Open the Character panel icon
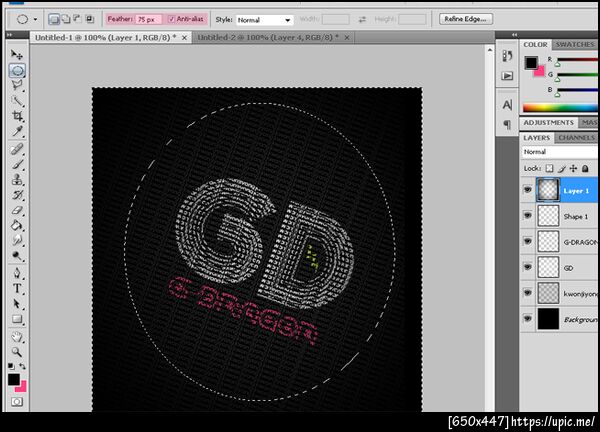This screenshot has width=600, height=432. tap(507, 104)
